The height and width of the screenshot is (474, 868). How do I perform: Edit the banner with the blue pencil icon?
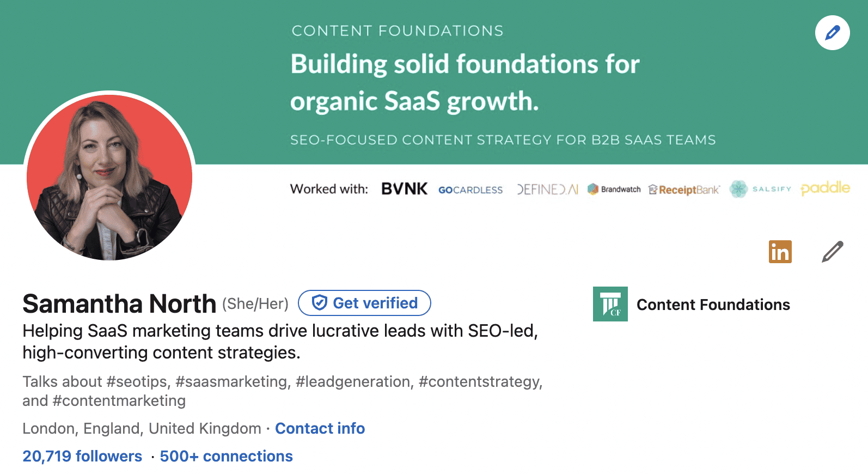tap(832, 33)
